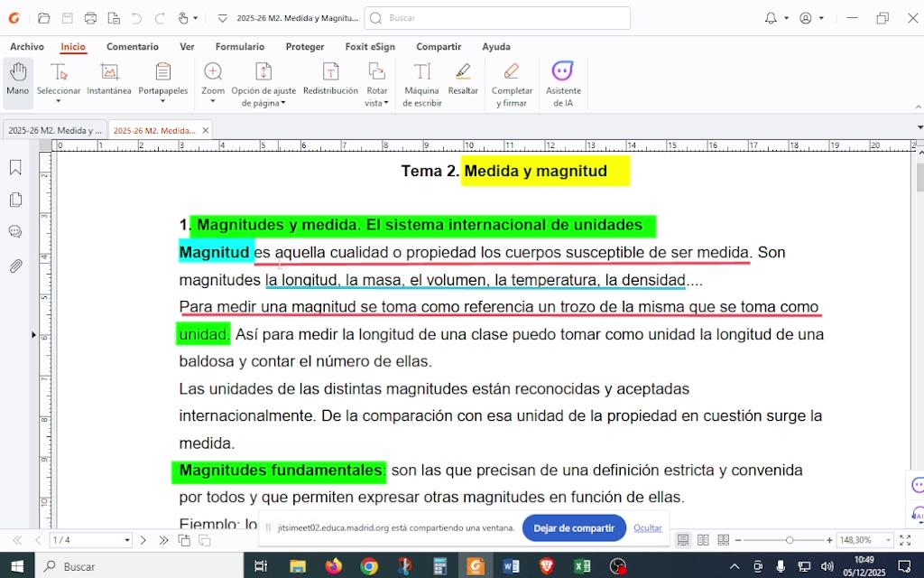Open the Proteger ribbon tab
This screenshot has height=578, width=924.
pyautogui.click(x=304, y=47)
